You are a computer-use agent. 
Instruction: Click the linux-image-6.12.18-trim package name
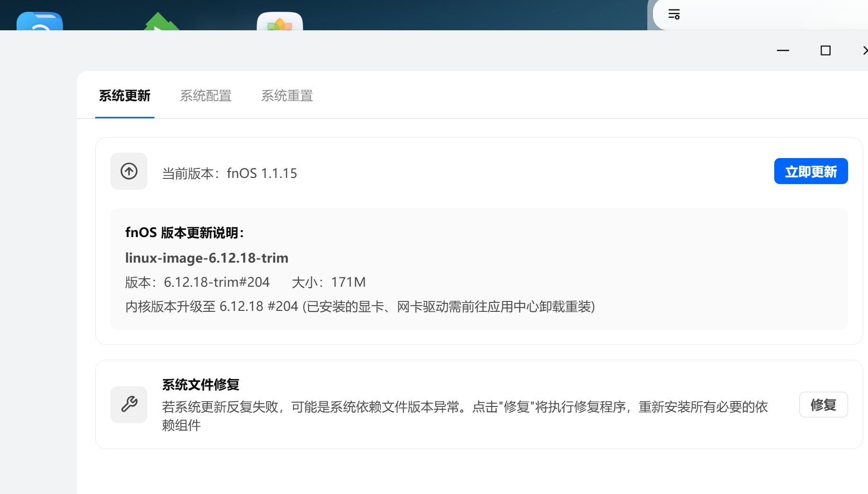(207, 258)
